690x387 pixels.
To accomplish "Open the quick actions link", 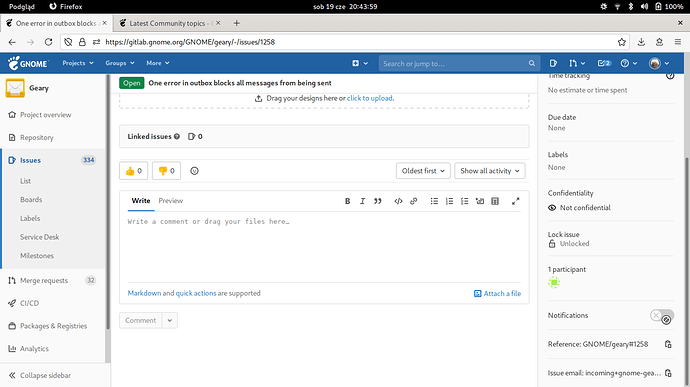I will pyautogui.click(x=196, y=293).
